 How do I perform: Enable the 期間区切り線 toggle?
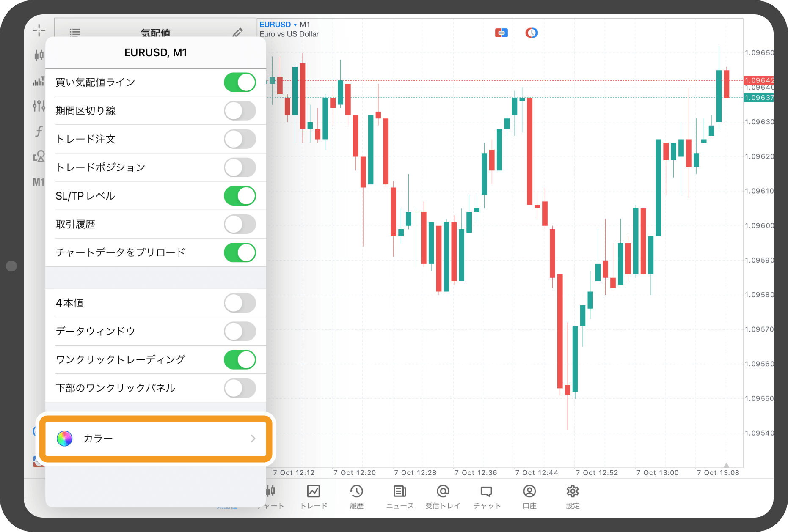click(240, 111)
